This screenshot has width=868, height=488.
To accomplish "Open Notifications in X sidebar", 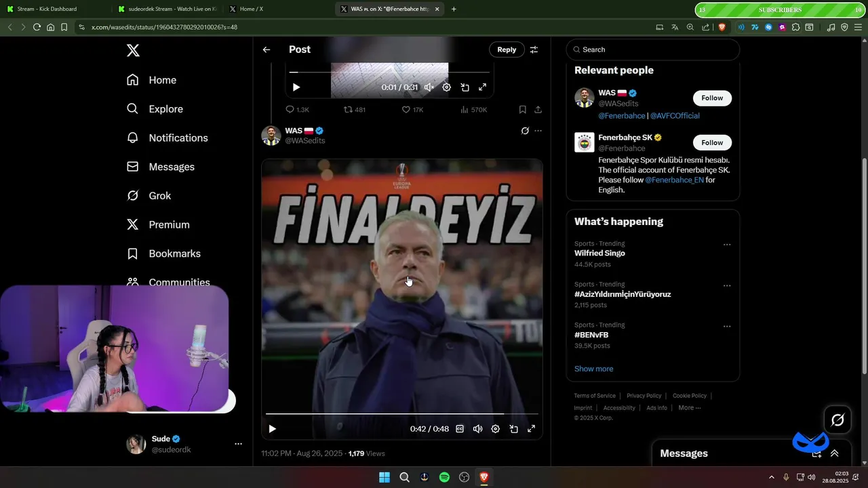I will pyautogui.click(x=167, y=138).
